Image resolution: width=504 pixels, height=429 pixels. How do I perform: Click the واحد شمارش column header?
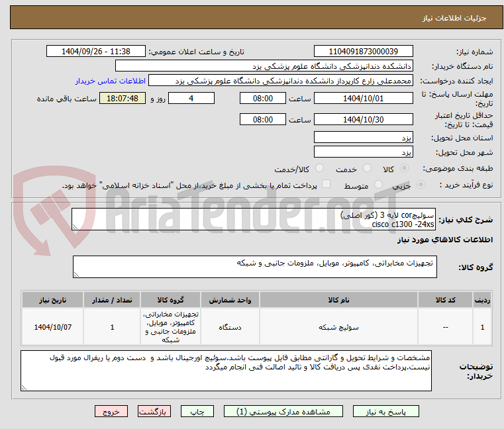[x=230, y=300]
